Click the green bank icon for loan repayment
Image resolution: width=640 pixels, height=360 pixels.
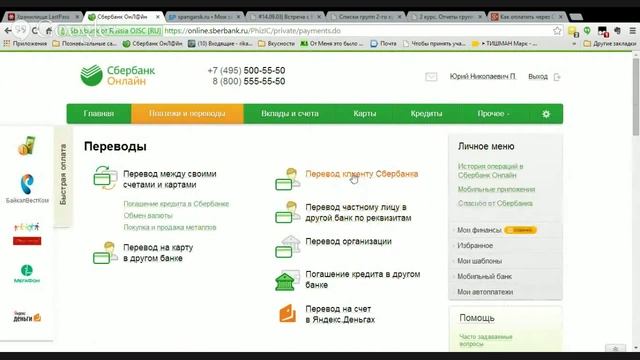pos(287,280)
